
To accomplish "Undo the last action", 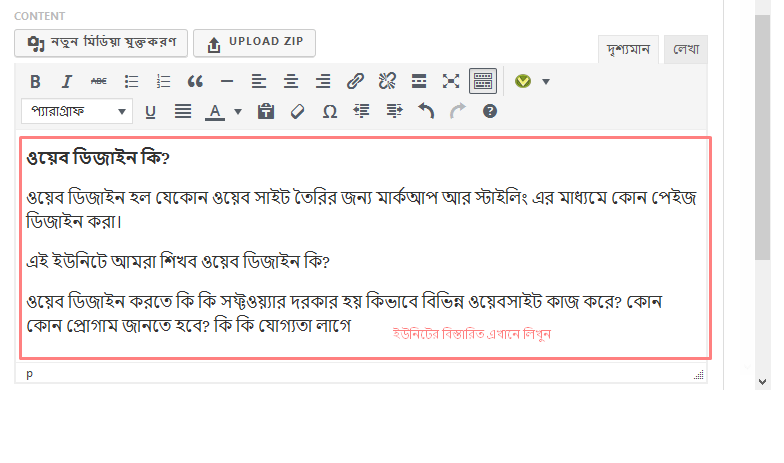I will pyautogui.click(x=426, y=111).
